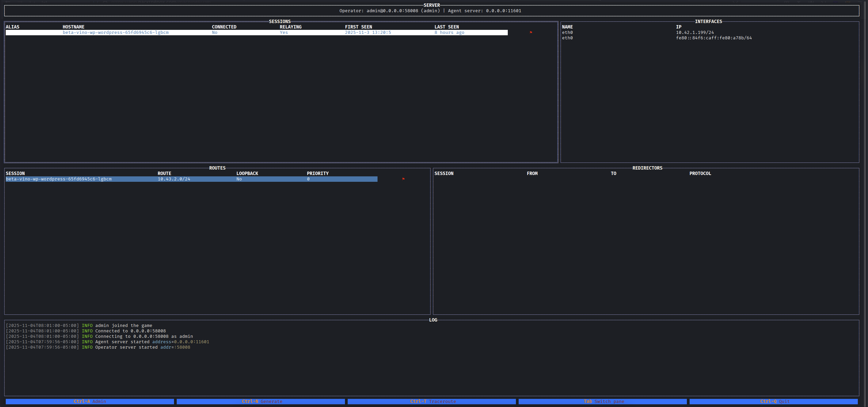This screenshot has width=868, height=407.
Task: Click the red flag in Routes row
Action: (403, 179)
